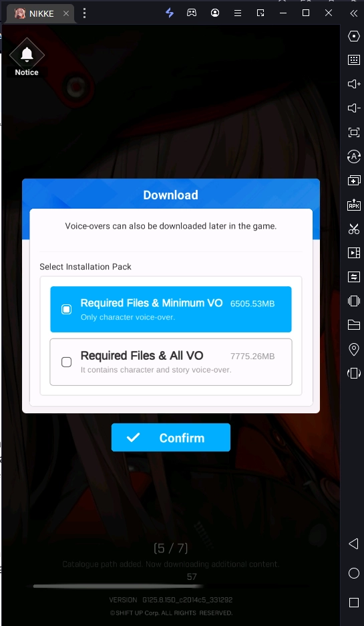This screenshot has height=626, width=364.
Task: Increase volume with speaker plus icon
Action: [x=353, y=84]
